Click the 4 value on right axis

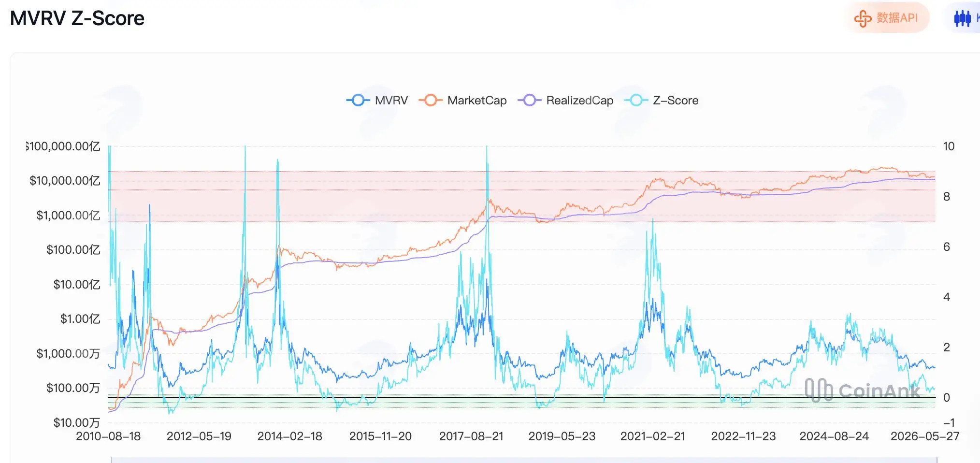(946, 297)
